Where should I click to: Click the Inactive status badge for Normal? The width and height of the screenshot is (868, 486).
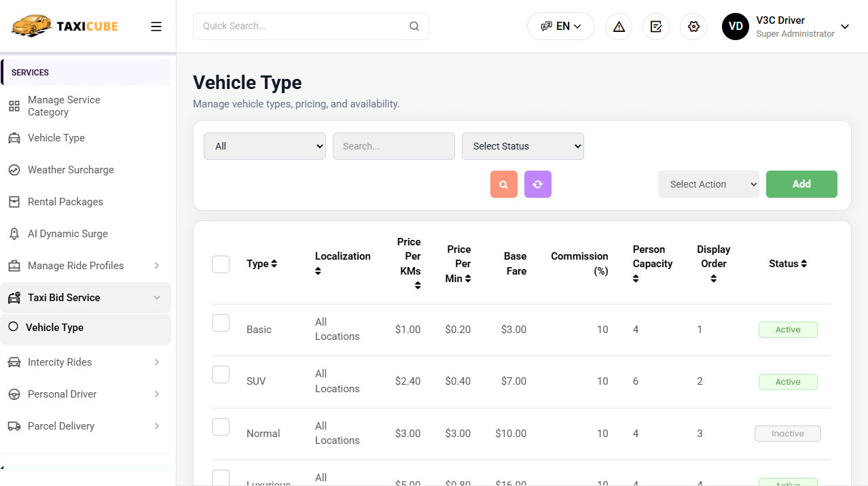pos(788,434)
